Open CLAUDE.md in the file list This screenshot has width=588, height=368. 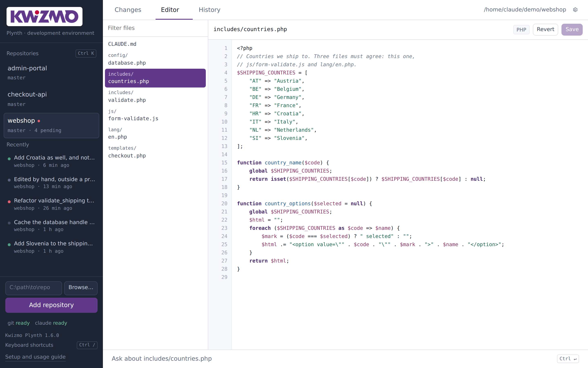tap(155, 44)
